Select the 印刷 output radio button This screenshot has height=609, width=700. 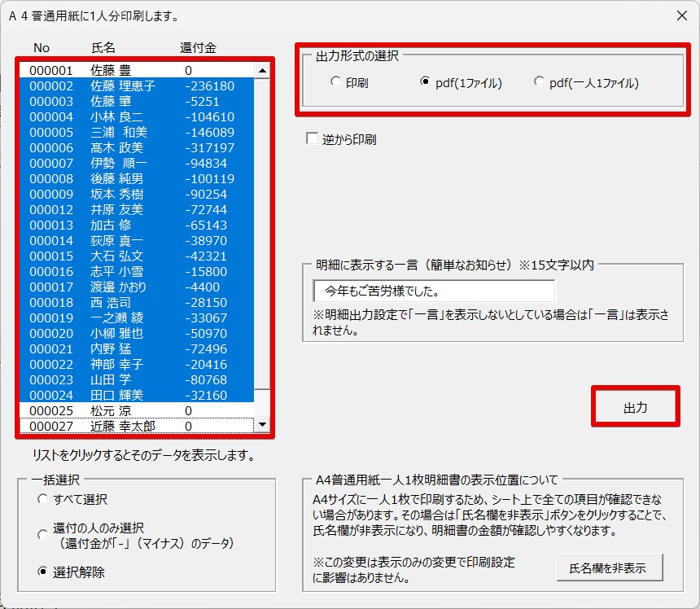click(x=336, y=82)
